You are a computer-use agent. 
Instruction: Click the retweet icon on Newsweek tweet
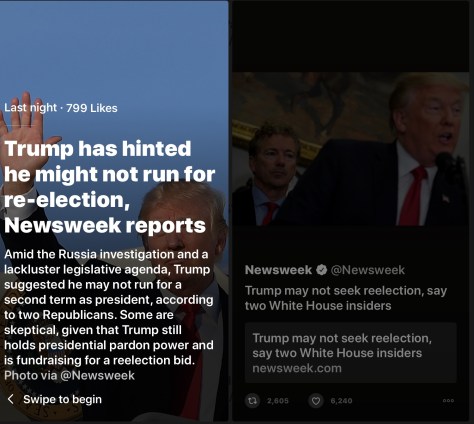[252, 400]
